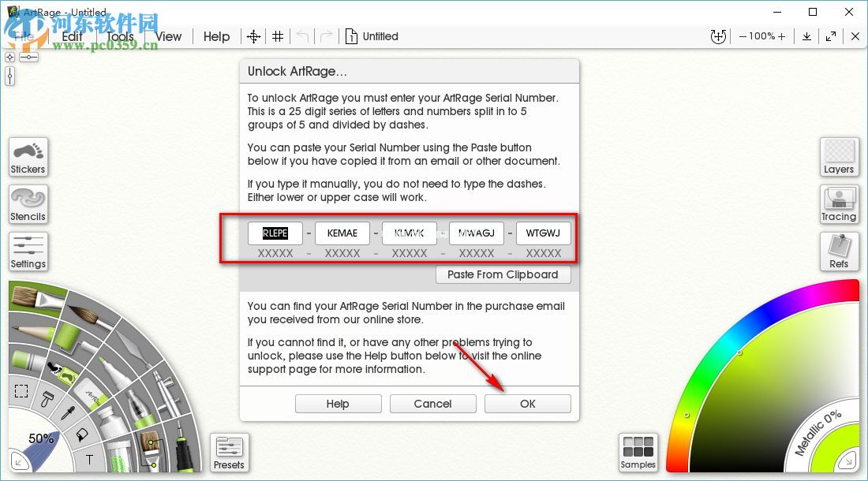Expand the Presets panel
Screen dimensions: 868x481
tap(229, 453)
